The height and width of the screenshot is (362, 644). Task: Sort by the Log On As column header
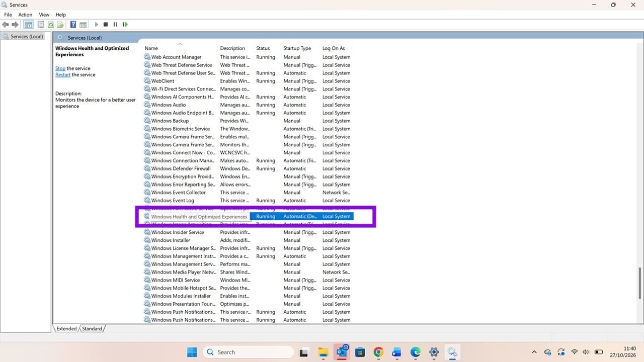337,48
